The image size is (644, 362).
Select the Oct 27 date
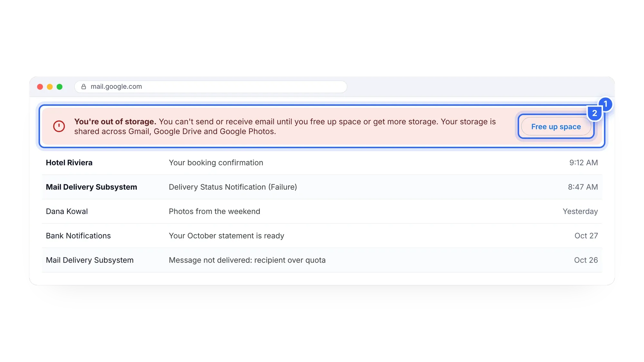coord(586,236)
